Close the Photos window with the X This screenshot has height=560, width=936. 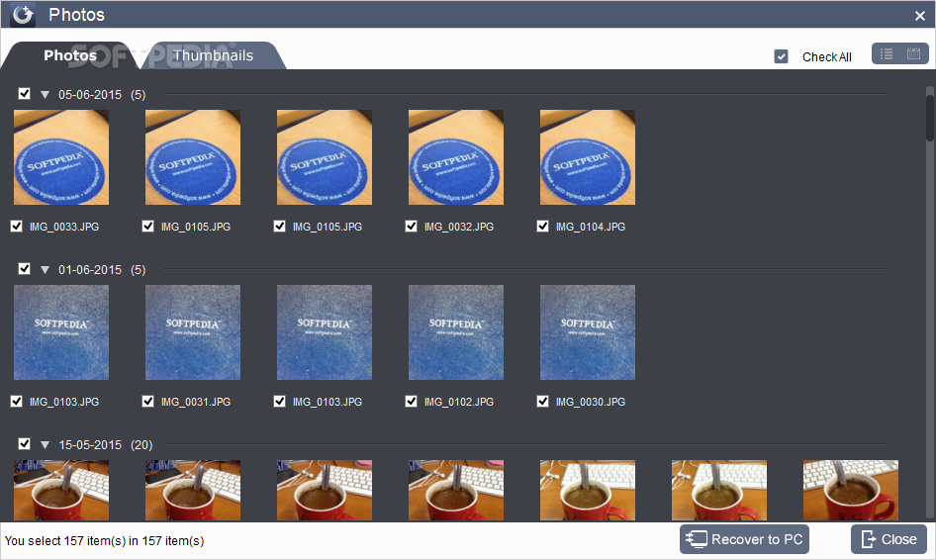tap(920, 16)
